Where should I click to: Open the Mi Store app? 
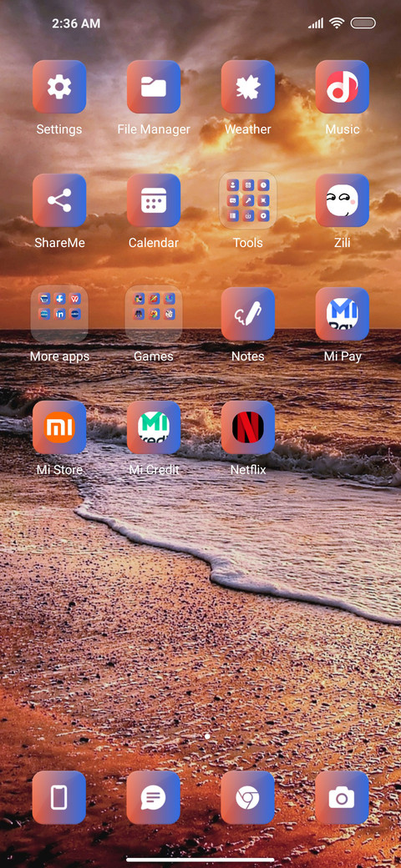tap(59, 427)
